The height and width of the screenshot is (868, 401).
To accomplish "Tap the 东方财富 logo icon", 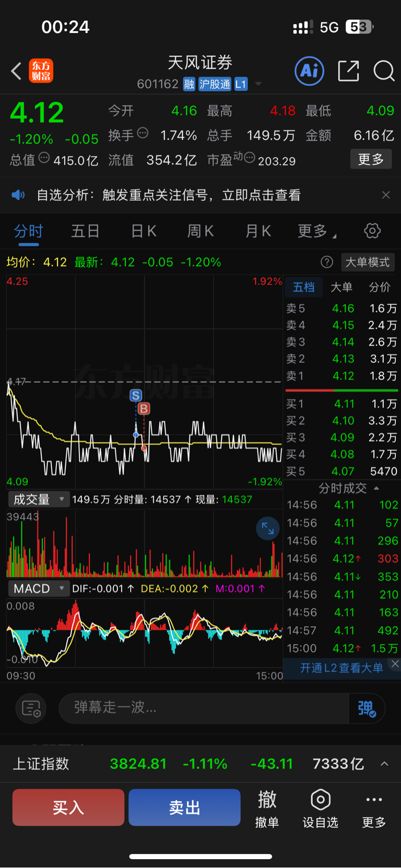I will 41,71.
